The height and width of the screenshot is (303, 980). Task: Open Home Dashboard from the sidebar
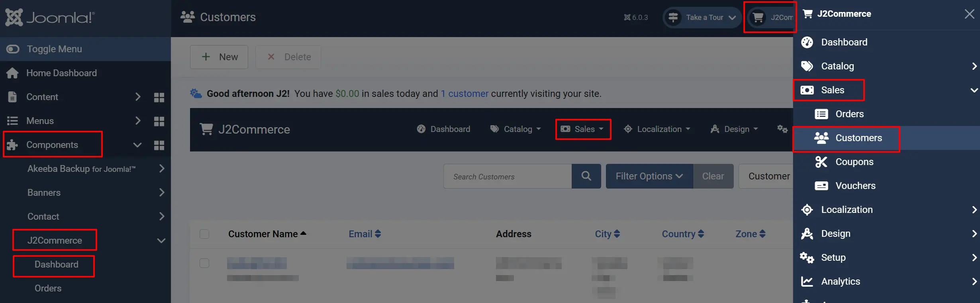61,73
